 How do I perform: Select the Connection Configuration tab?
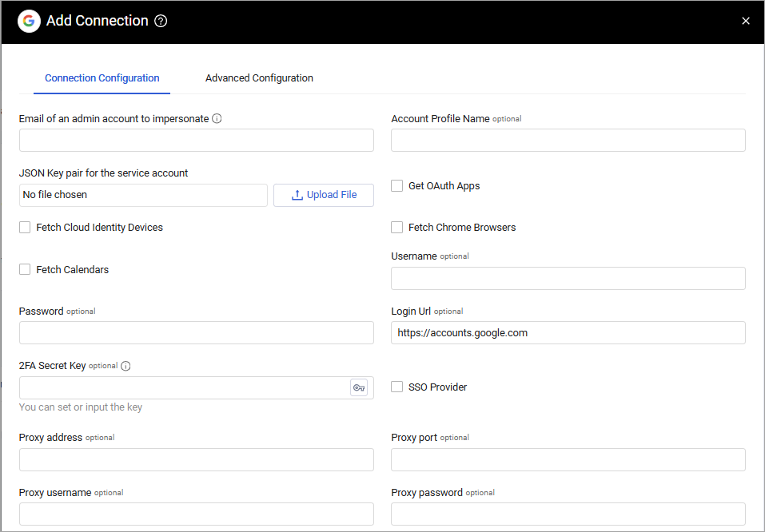(102, 78)
